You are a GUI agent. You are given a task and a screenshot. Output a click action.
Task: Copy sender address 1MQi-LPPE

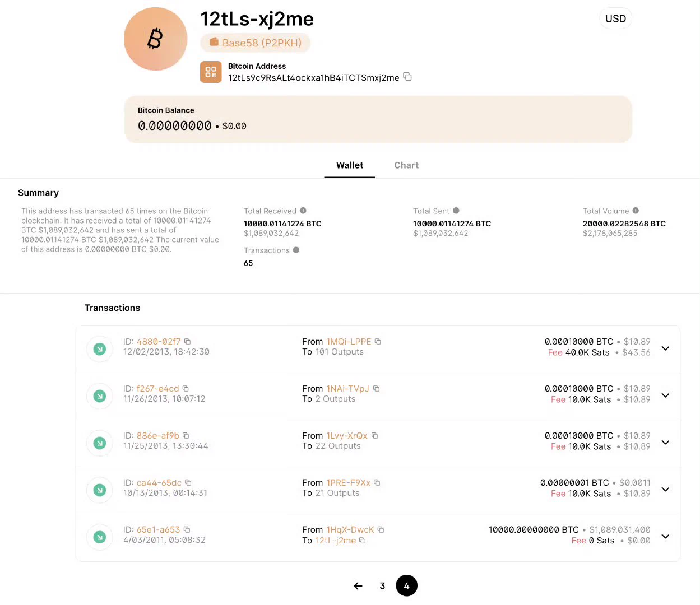[378, 341]
